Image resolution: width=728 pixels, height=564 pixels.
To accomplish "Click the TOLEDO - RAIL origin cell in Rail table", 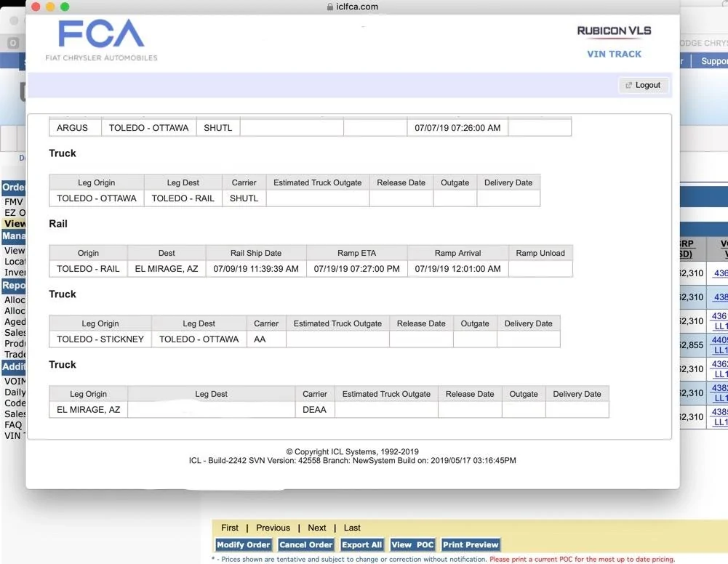I will coord(88,268).
